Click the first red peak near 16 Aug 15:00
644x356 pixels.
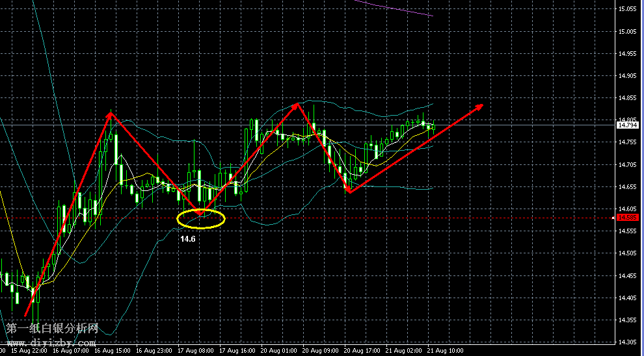coord(111,114)
